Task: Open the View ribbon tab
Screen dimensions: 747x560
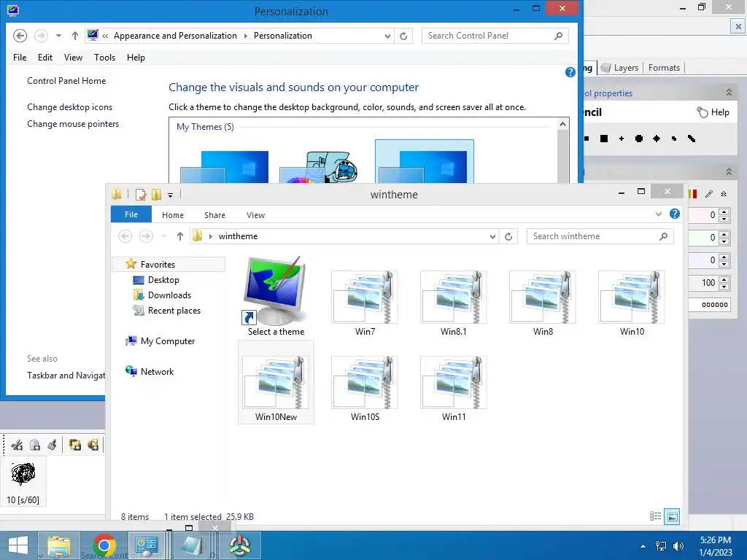Action: pyautogui.click(x=255, y=215)
